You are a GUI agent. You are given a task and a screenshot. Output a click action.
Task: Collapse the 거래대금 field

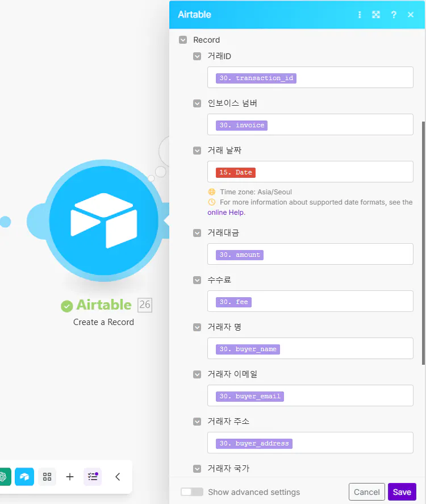pos(197,233)
